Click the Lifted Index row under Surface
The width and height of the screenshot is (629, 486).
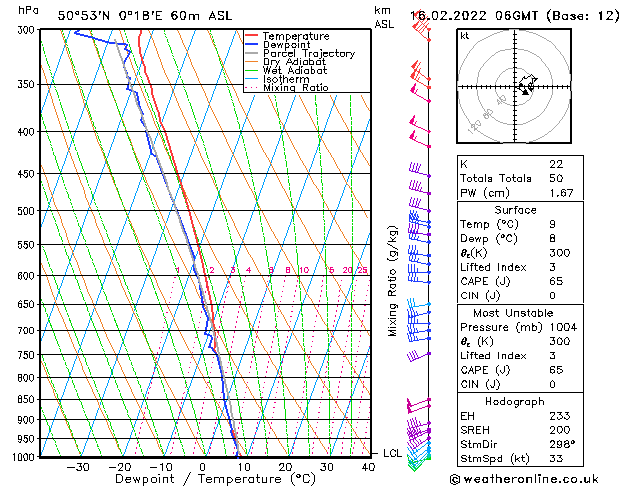pyautogui.click(x=520, y=267)
